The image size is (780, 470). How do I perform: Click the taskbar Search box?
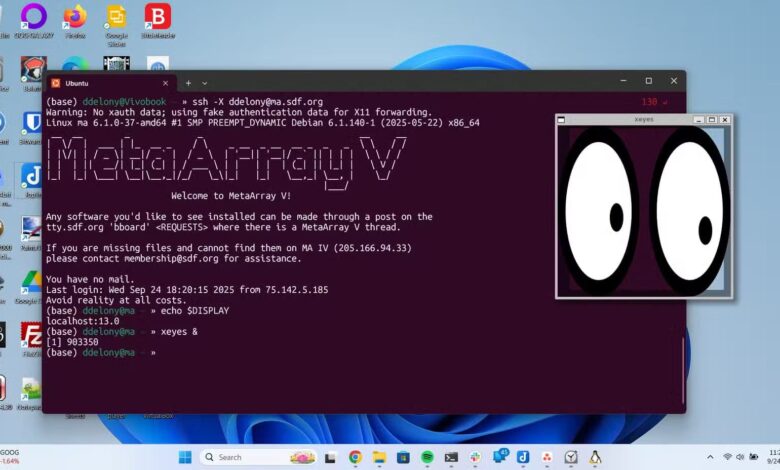260,457
